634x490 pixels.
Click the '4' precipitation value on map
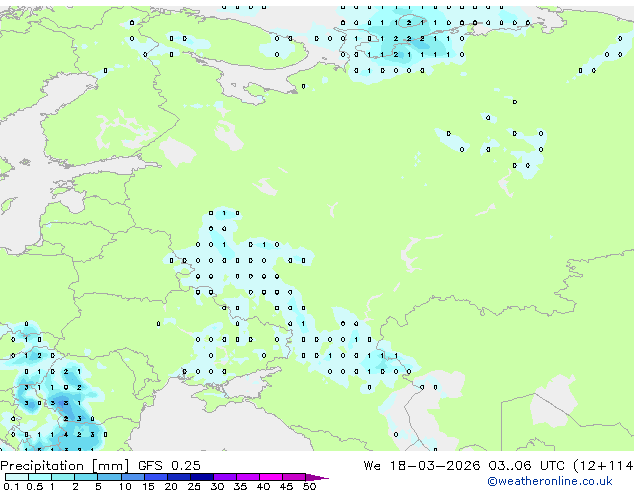pos(66,435)
